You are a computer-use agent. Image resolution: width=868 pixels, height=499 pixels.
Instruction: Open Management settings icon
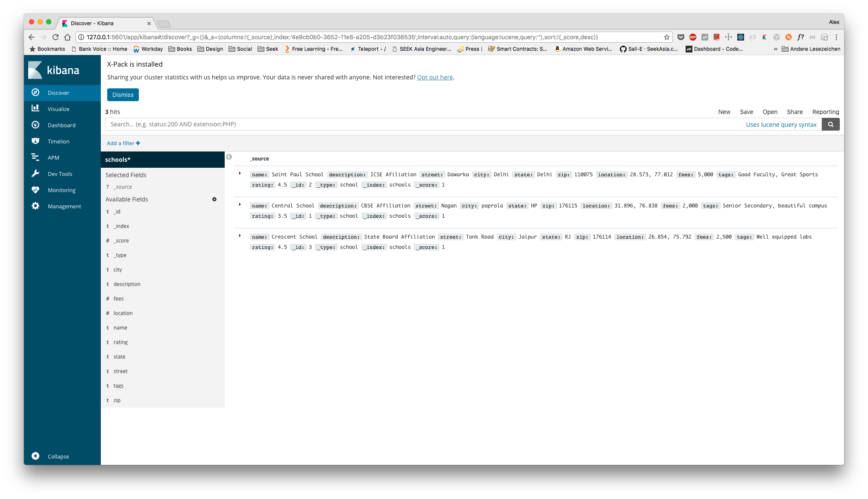point(36,206)
